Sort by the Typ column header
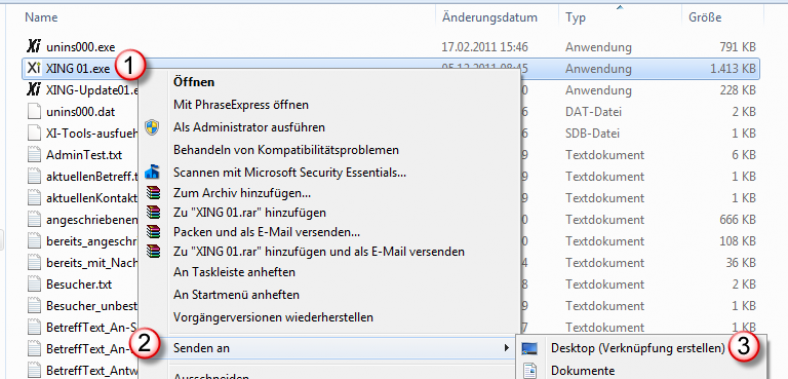 click(x=575, y=18)
